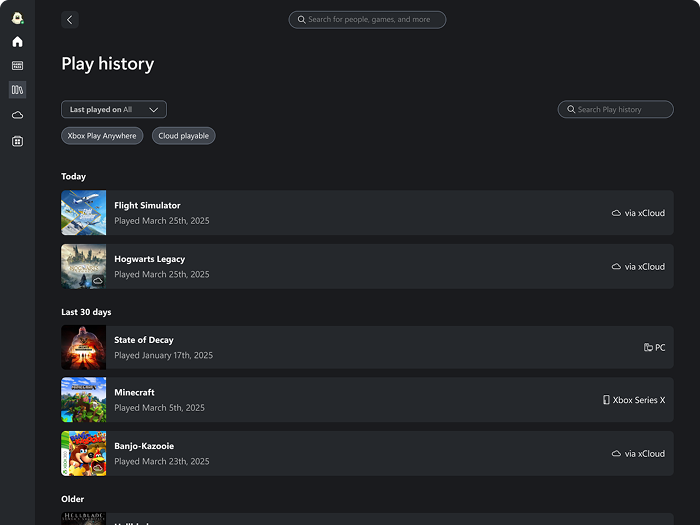Click the Xbox Series X label
700x525 pixels.
[638, 400]
